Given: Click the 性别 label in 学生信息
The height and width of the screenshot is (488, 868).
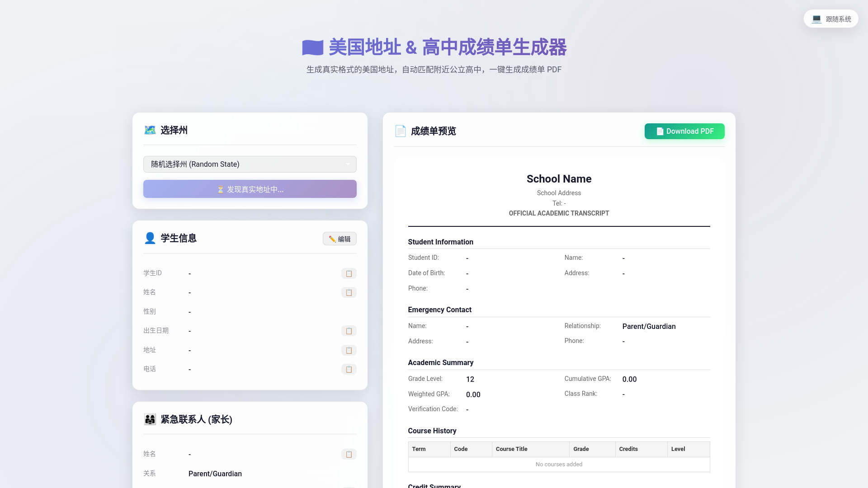Looking at the screenshot, I should point(150,311).
